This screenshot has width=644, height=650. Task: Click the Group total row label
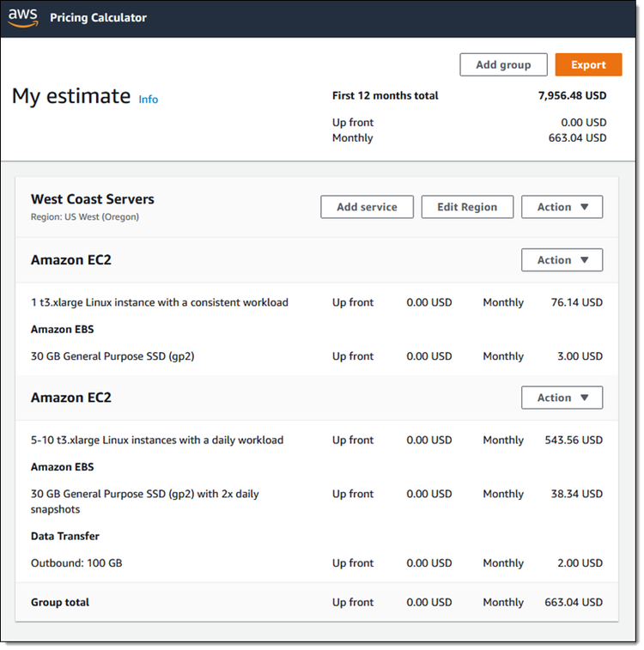(60, 602)
